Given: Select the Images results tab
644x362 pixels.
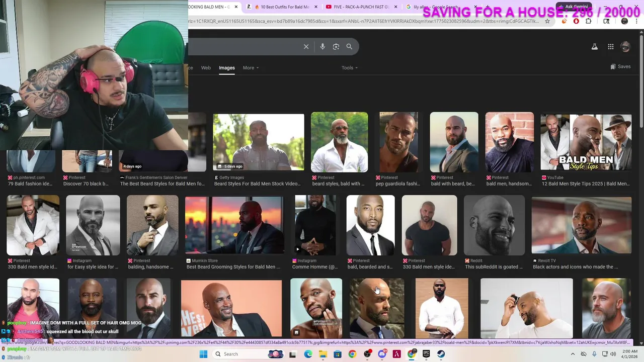Looking at the screenshot, I should tap(226, 68).
